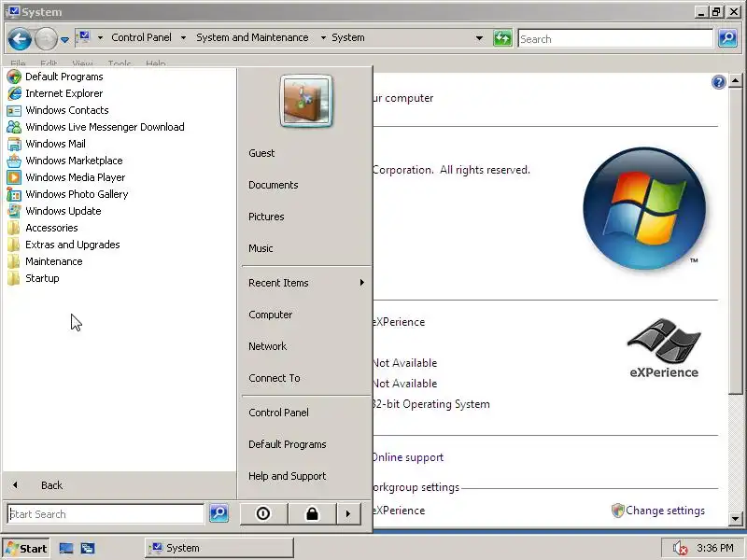The image size is (747, 560).
Task: Open Control Panel from the Start menu
Action: pyautogui.click(x=278, y=413)
